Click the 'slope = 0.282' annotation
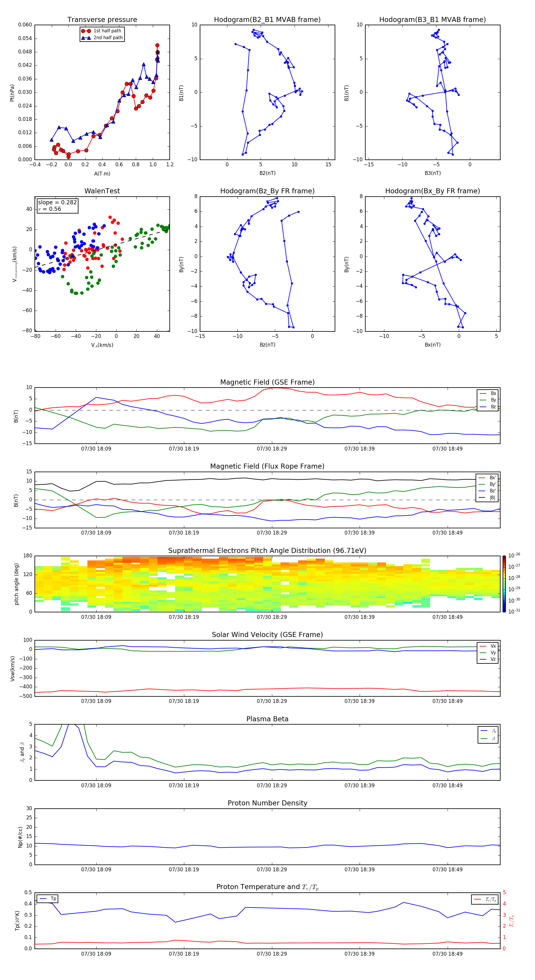The height and width of the screenshot is (980, 535). click(x=57, y=203)
